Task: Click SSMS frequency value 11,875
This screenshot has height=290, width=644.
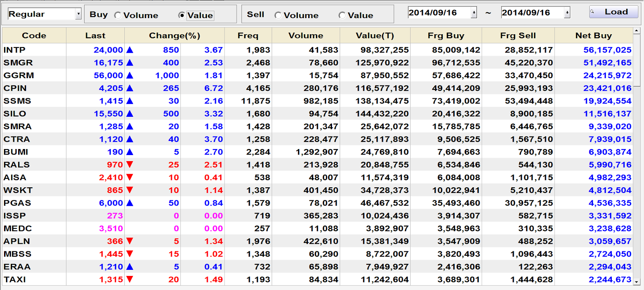Action: (x=256, y=101)
